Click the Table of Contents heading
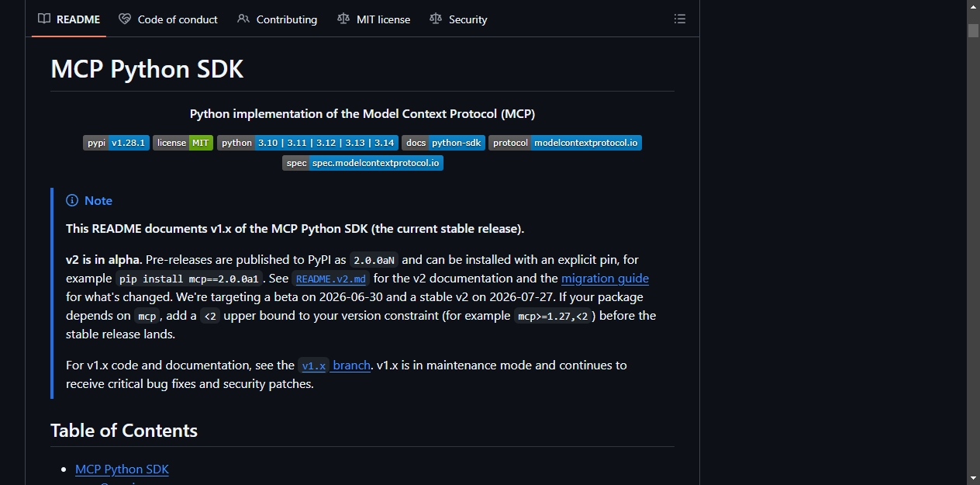 [124, 431]
